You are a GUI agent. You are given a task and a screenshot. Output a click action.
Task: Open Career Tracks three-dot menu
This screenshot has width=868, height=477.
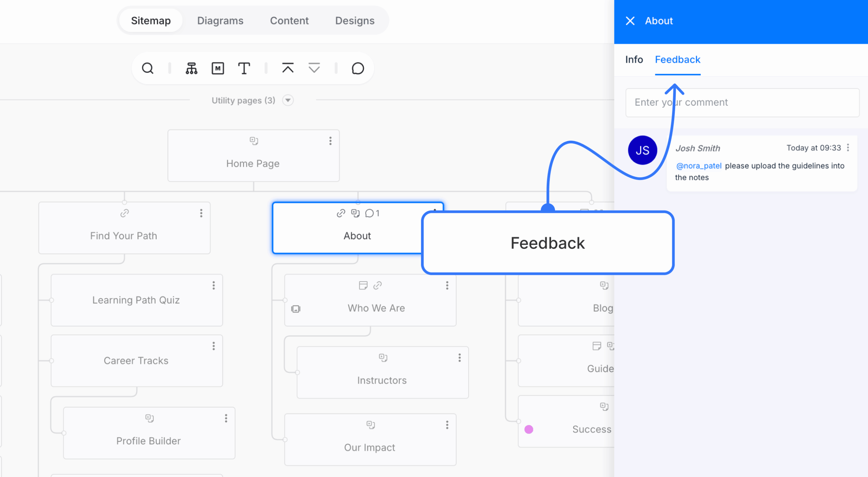coord(214,346)
